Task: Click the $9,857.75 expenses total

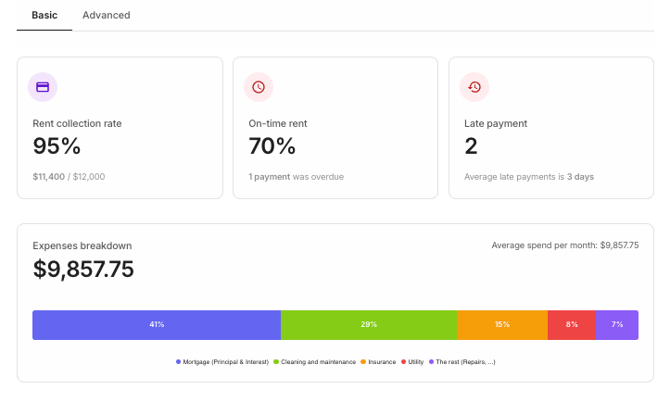Action: 84,269
